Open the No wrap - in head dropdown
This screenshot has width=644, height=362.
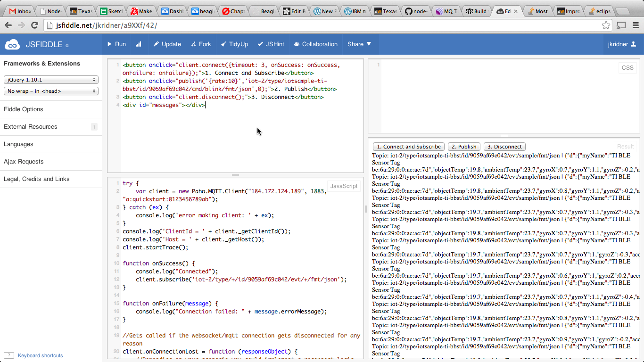51,91
